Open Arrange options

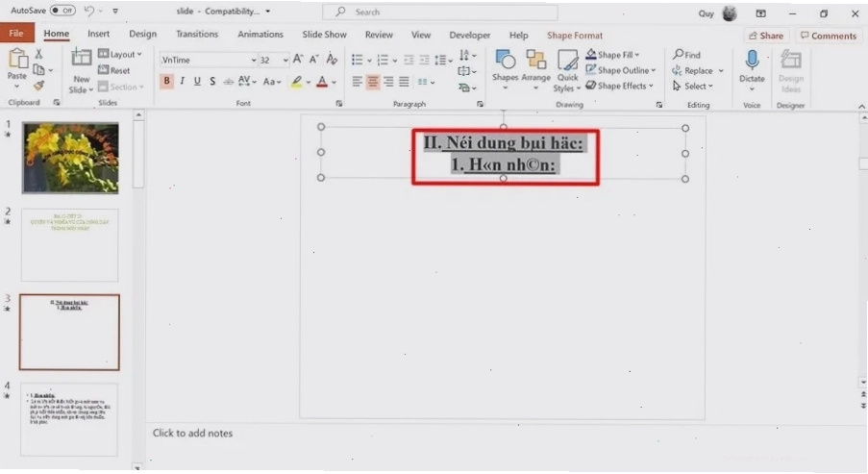pyautogui.click(x=535, y=71)
